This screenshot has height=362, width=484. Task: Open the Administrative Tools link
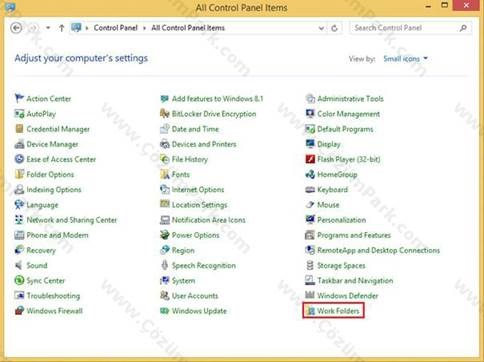[350, 98]
